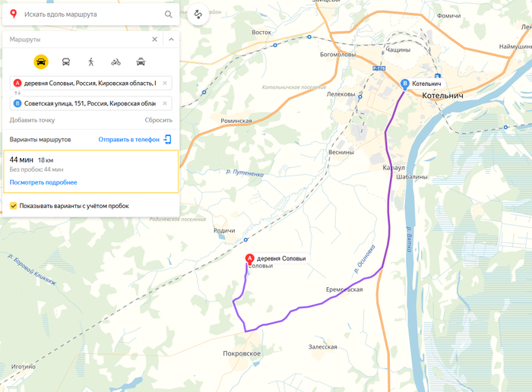Click Добавить точку to add waypoint
The image size is (532, 392).
point(32,120)
